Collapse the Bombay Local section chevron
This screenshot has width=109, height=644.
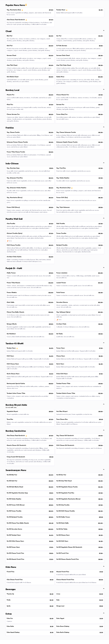(x=104, y=89)
